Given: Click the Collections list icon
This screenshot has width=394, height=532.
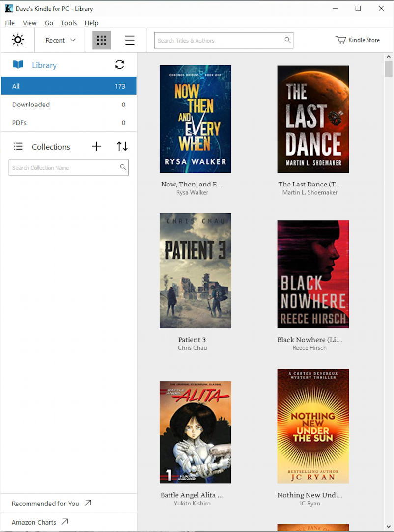Looking at the screenshot, I should (18, 146).
